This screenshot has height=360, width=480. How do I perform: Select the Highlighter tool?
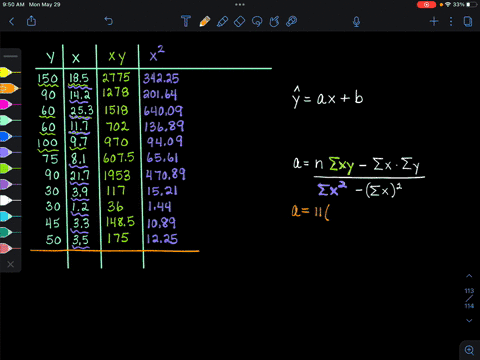click(x=222, y=21)
